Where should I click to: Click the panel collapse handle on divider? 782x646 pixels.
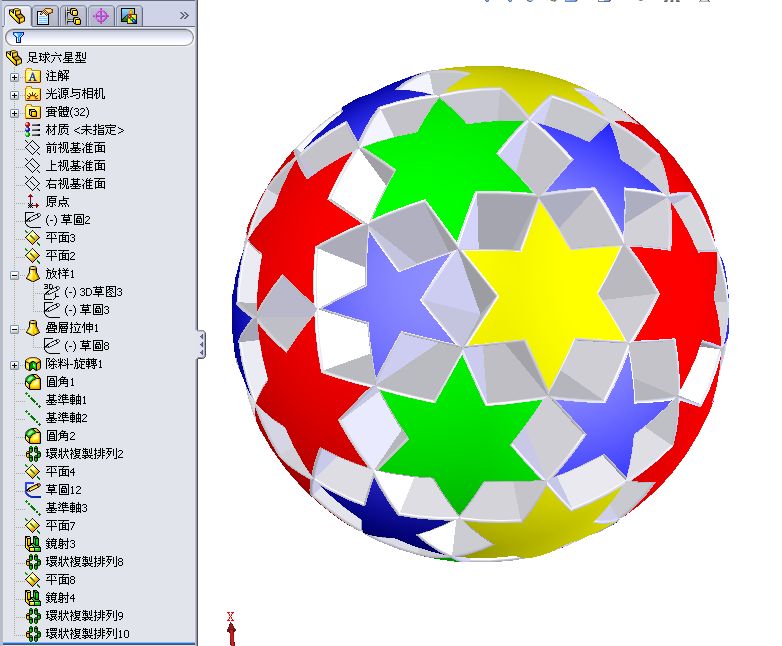point(201,344)
